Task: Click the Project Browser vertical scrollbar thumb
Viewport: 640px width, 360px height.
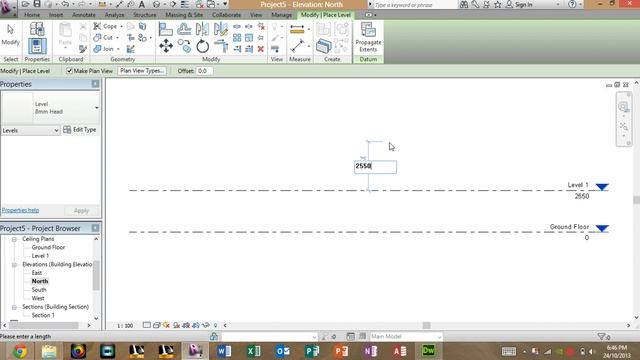Action: (96, 276)
